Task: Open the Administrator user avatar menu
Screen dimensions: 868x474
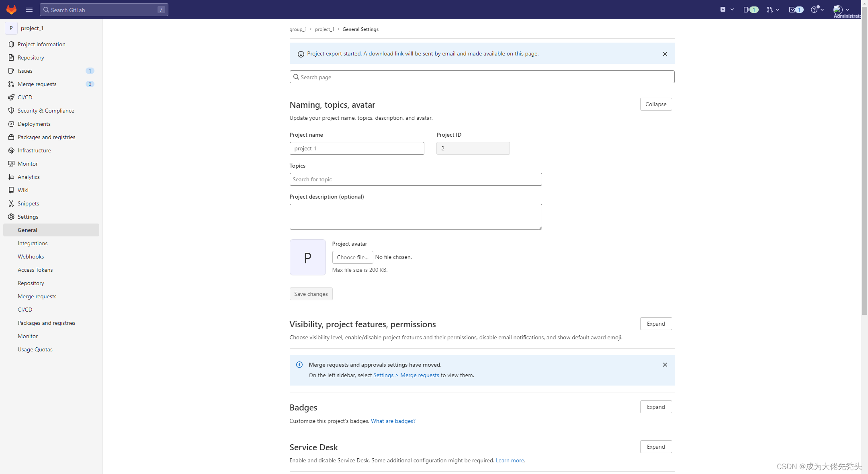Action: 841,10
